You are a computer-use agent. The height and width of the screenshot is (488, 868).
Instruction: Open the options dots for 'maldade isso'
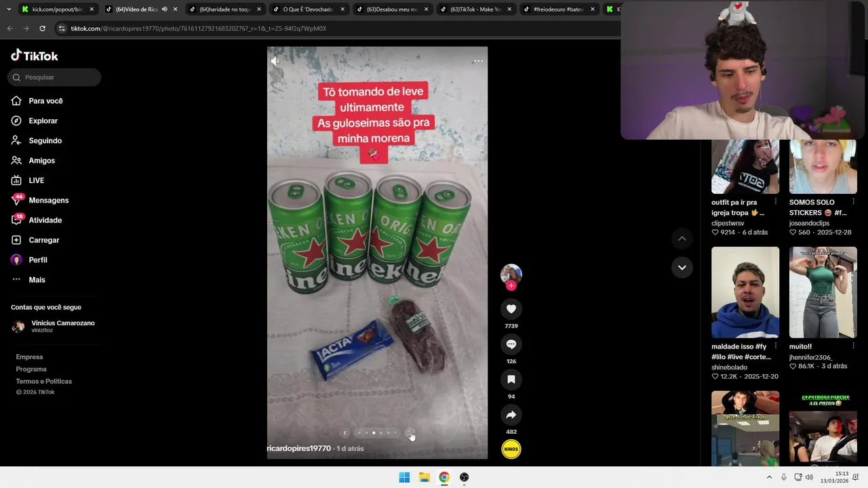coord(776,346)
